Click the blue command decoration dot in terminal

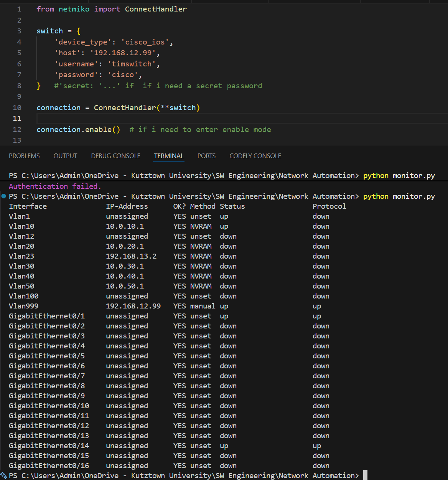(x=3, y=196)
